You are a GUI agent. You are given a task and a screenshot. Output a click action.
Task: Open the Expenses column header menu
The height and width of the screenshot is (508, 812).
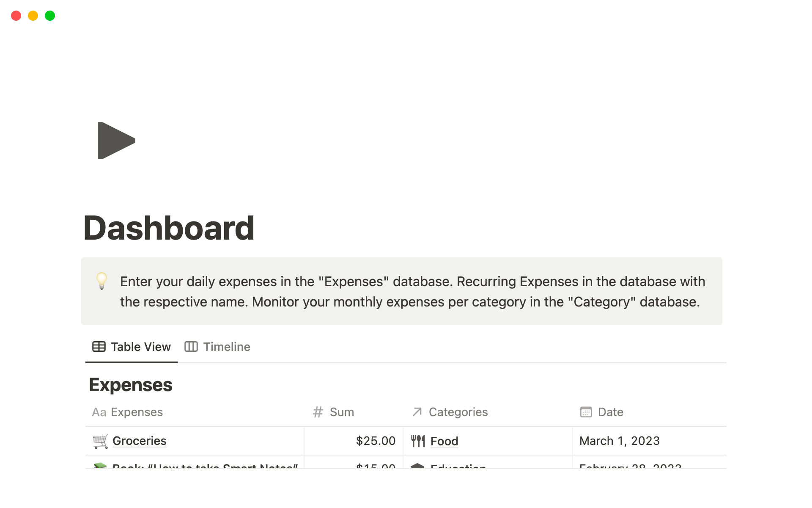click(x=137, y=412)
